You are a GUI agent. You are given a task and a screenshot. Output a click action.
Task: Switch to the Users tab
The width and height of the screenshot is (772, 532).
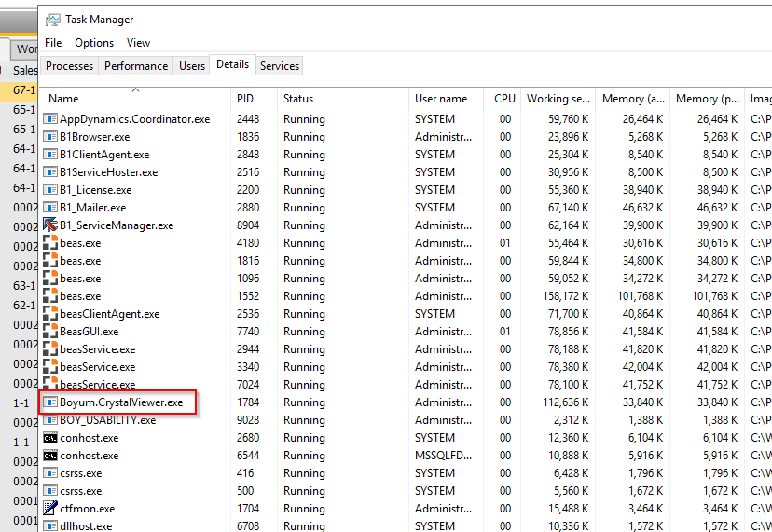[x=192, y=66]
